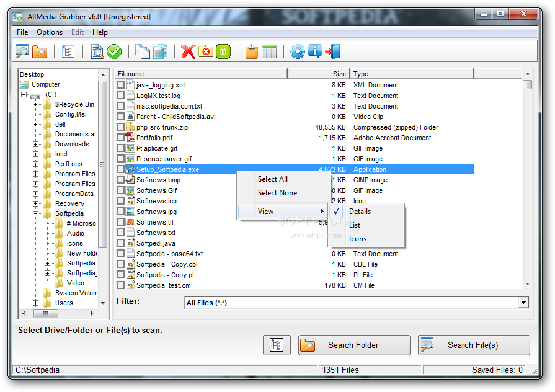Open the Options menu
This screenshot has height=392, width=555.
pyautogui.click(x=50, y=32)
